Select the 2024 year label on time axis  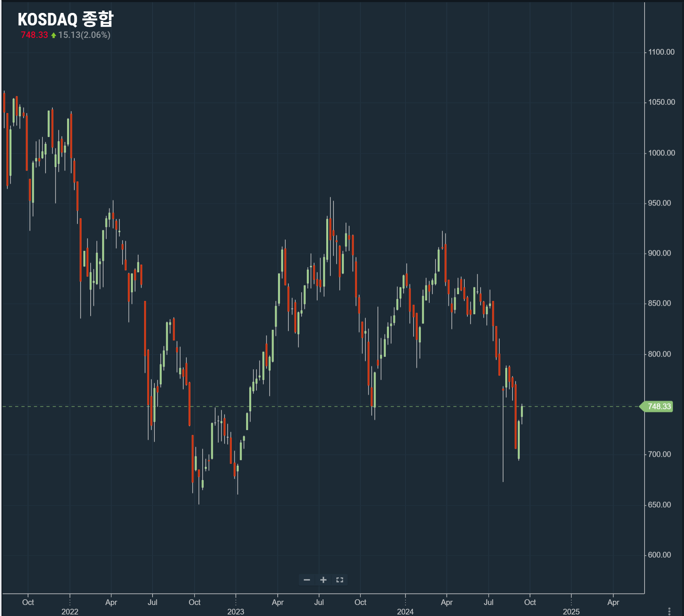pos(405,611)
